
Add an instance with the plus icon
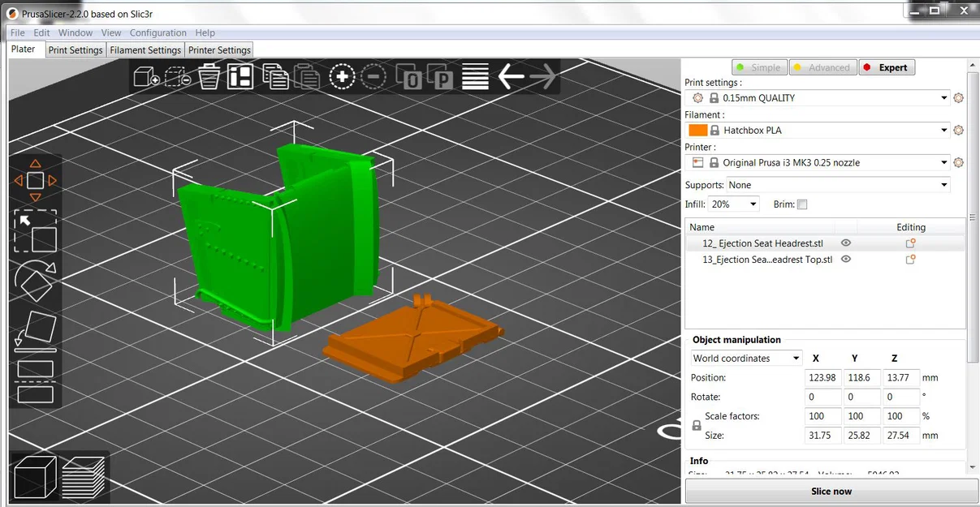pos(343,77)
